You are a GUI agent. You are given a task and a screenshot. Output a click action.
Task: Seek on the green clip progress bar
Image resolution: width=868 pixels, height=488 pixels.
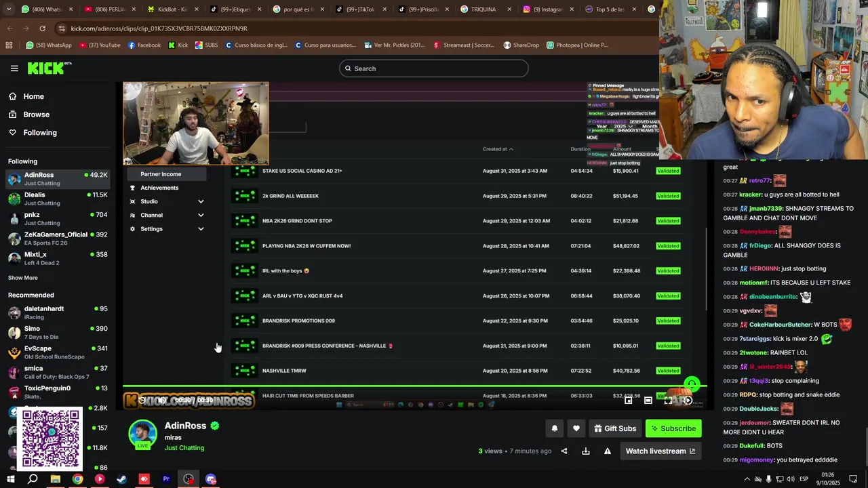tap(414, 386)
